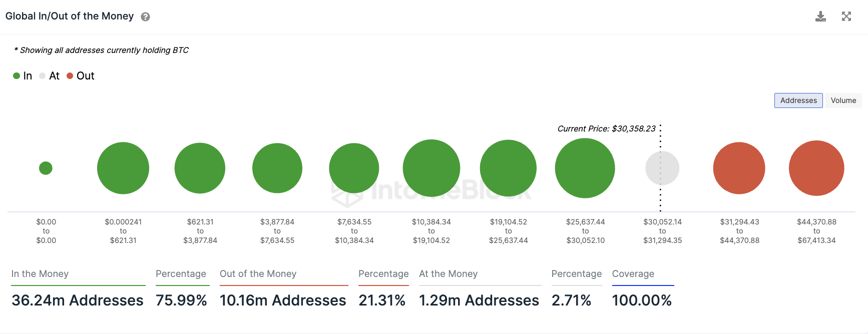Viewport: 868px width, 334px height.
Task: Toggle the red Out legend item
Action: pos(81,76)
